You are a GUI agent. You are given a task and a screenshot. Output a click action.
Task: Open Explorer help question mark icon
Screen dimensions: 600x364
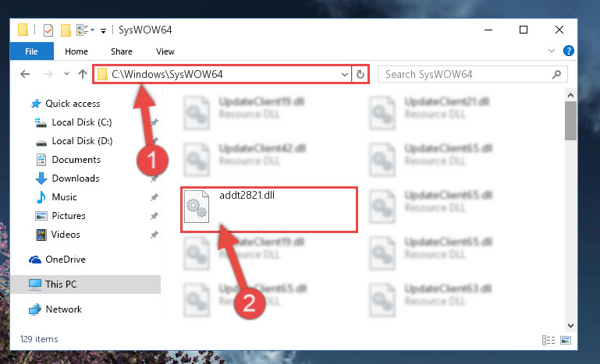[569, 51]
